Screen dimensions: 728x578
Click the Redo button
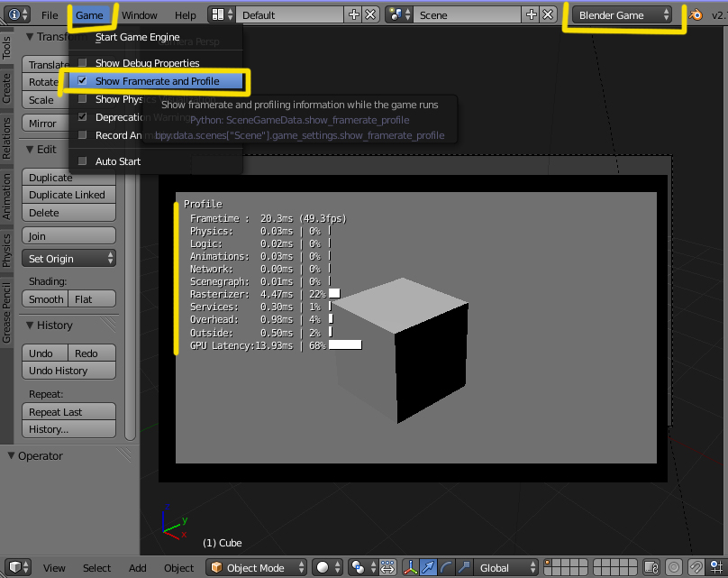click(92, 353)
